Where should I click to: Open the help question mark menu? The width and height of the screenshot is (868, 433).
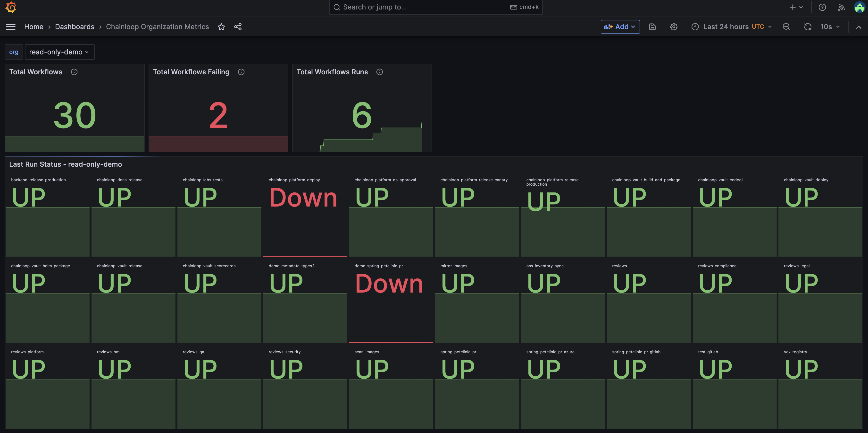click(822, 7)
